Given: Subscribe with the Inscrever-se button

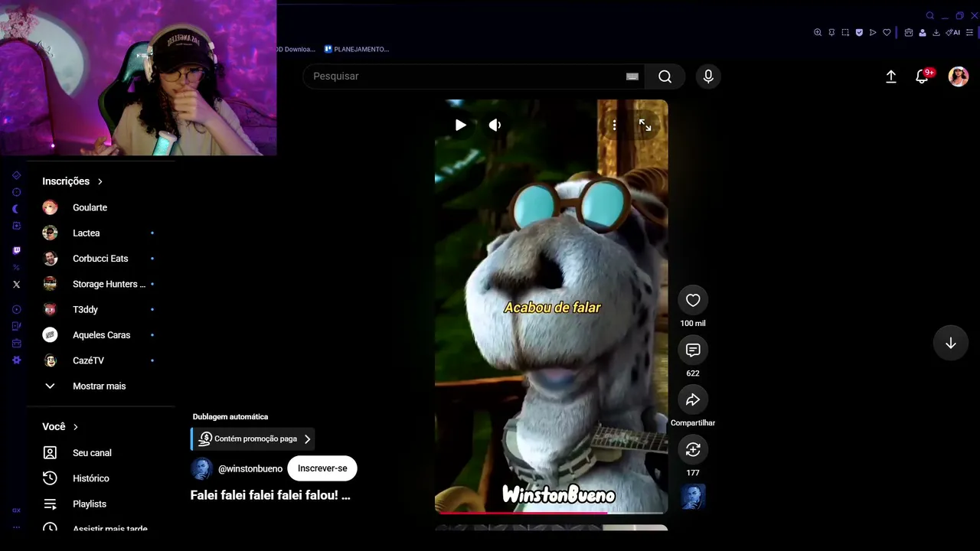Looking at the screenshot, I should pyautogui.click(x=322, y=468).
